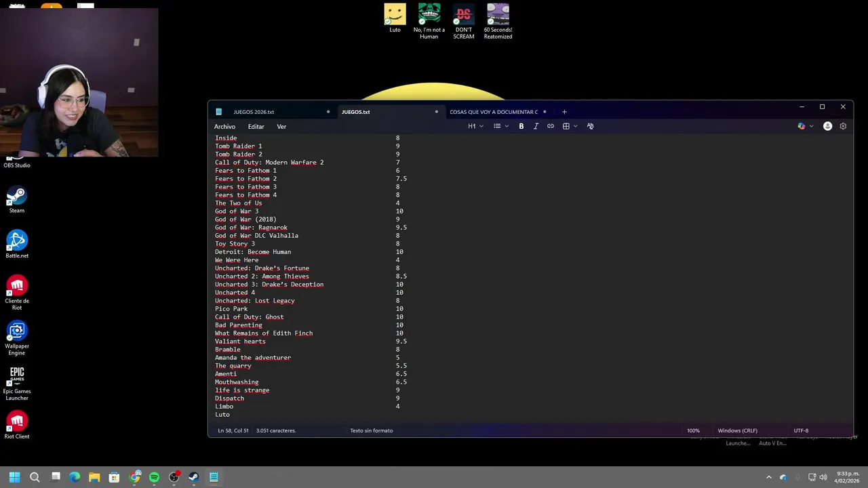Open No, I'm not a Human shortcut
The height and width of the screenshot is (488, 868).
coord(429,21)
